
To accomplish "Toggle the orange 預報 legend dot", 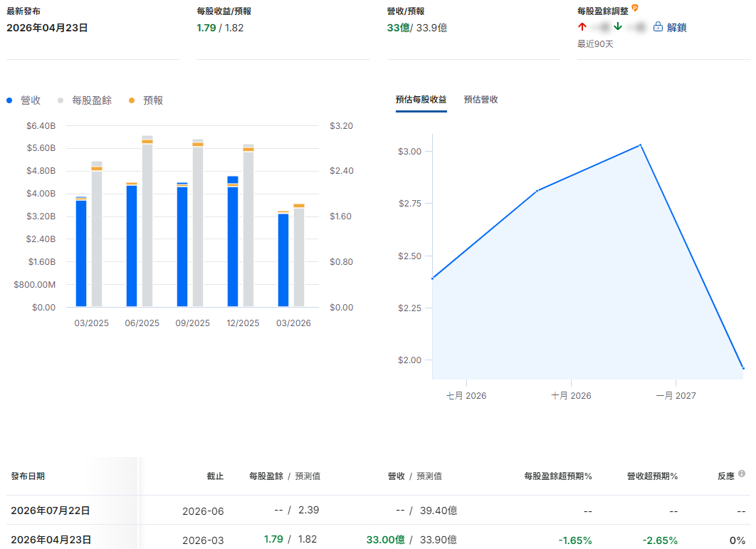I will [132, 100].
